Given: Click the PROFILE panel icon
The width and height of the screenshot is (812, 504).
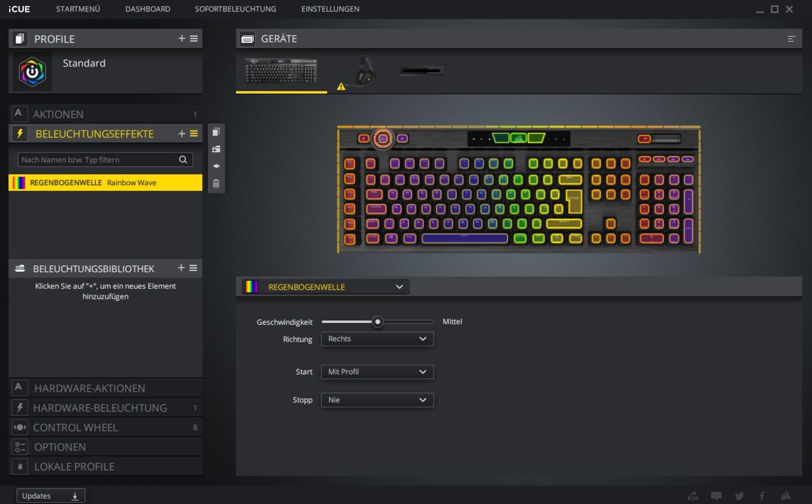Looking at the screenshot, I should coord(20,39).
